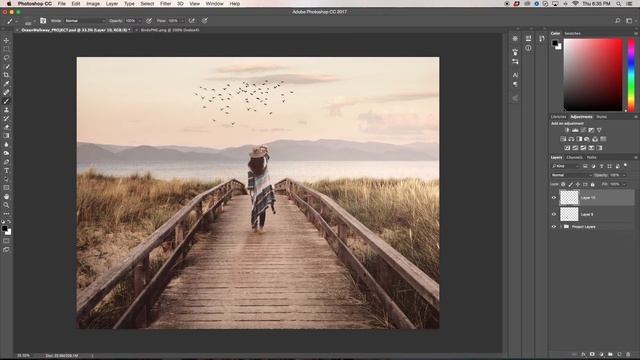Image resolution: width=640 pixels, height=360 pixels.
Task: Enable airbrush-style build-up
Action: (191, 20)
